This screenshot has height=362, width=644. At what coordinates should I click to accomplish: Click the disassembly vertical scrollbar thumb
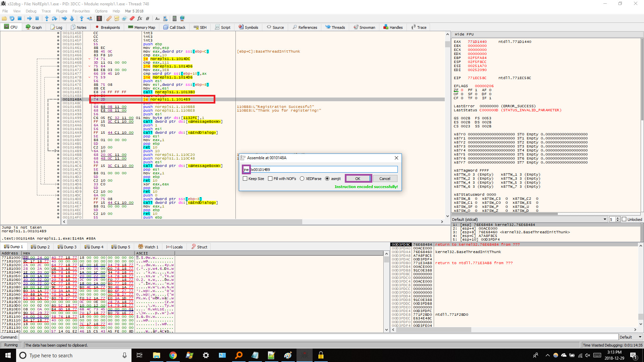[447, 44]
